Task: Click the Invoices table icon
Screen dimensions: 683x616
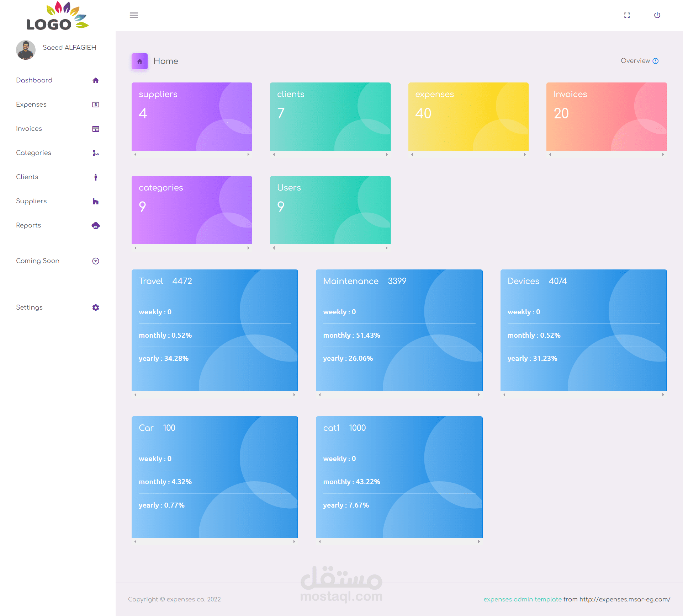Action: 95,129
